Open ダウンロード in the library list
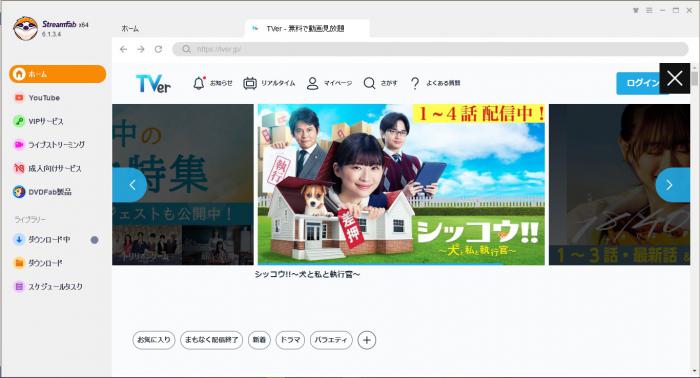 coord(38,263)
